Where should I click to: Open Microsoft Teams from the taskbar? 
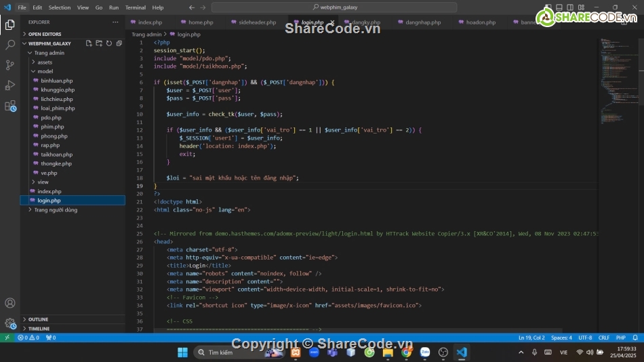tap(332, 353)
